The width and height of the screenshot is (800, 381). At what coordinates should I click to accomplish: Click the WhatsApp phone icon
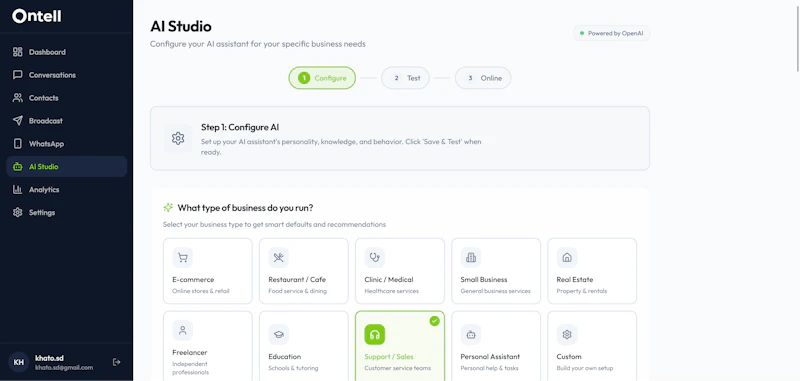click(18, 144)
